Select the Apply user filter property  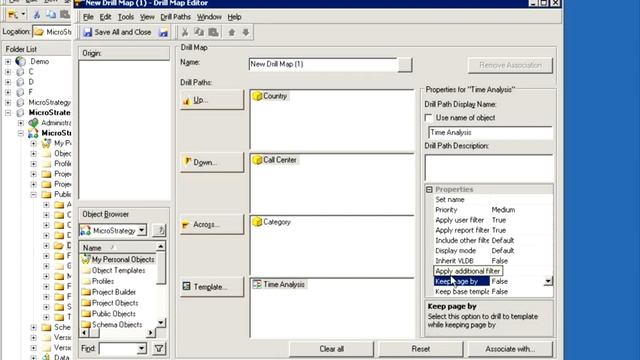pos(493,220)
